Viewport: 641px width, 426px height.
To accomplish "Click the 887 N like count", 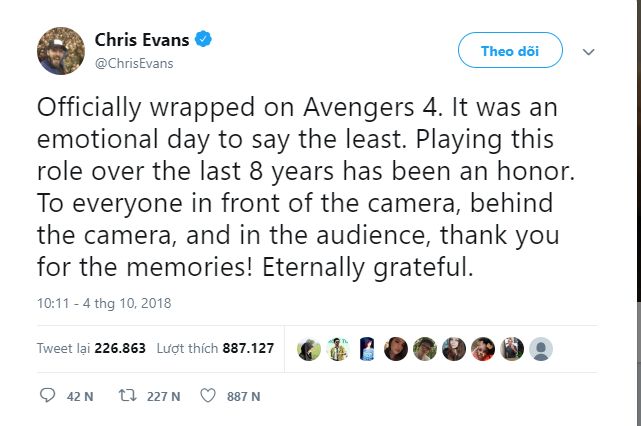I will pos(243,396).
